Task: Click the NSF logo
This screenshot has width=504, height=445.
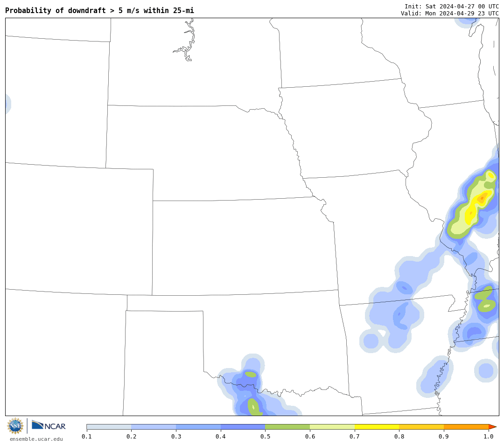Action: 15,426
